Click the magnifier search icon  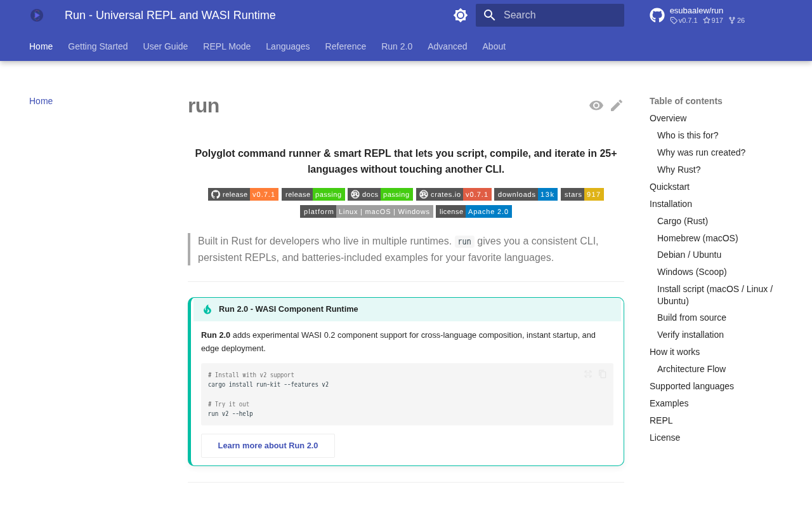pos(489,15)
